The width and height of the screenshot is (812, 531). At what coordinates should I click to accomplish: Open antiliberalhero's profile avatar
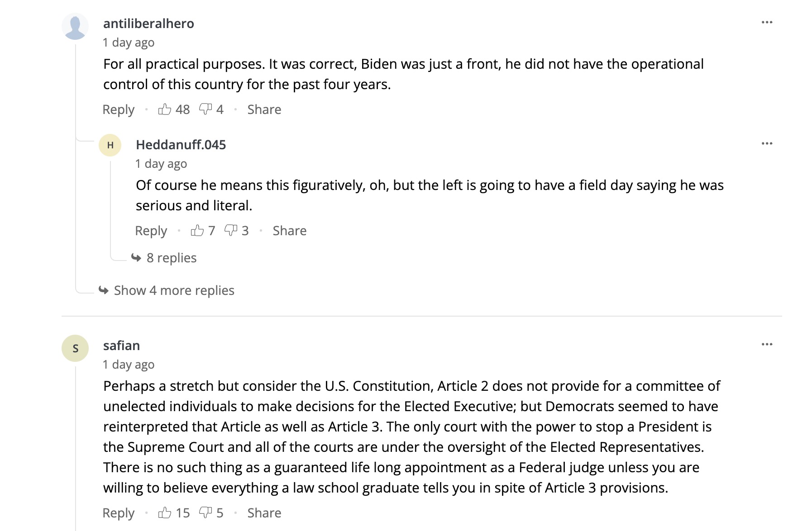(75, 26)
